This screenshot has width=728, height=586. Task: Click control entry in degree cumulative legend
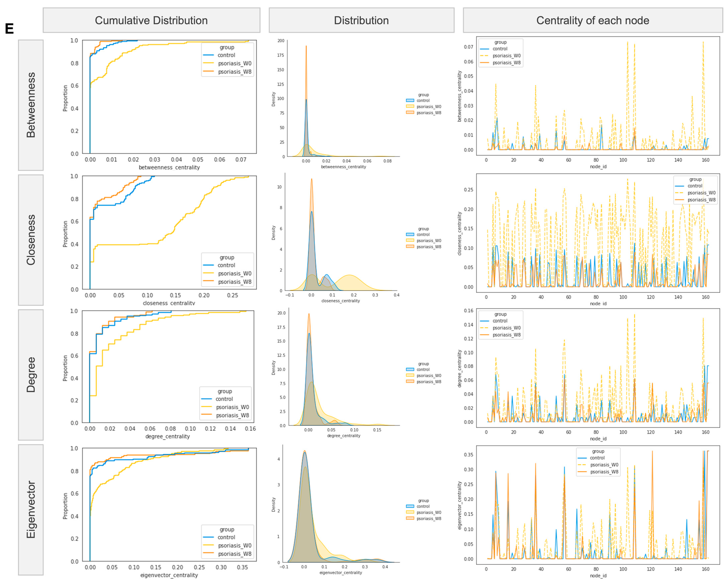[x=224, y=399]
